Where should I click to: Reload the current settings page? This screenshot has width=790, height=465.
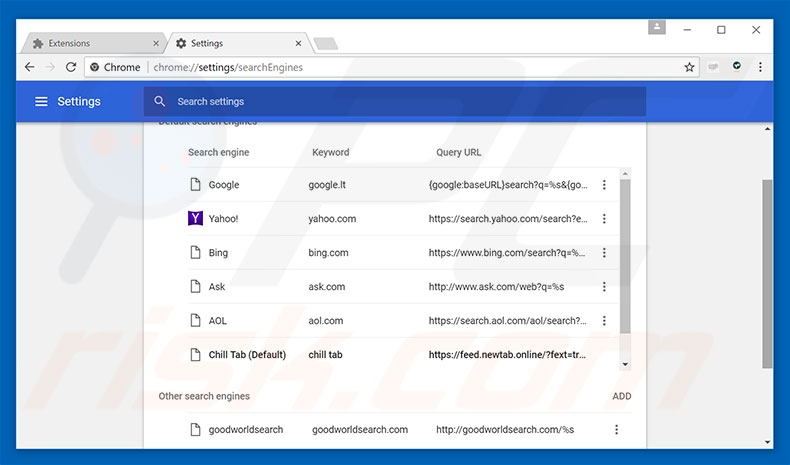pos(71,67)
